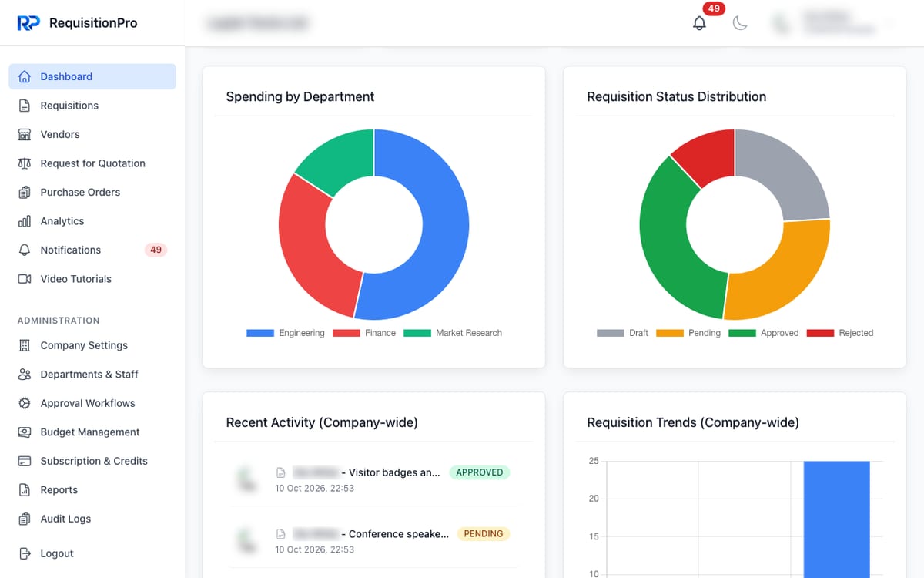
Task: Click the Subscription & Credits card icon
Action: 25,461
